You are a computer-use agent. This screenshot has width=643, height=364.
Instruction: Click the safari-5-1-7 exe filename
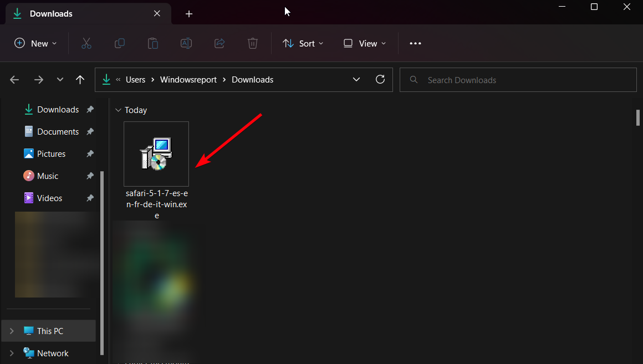(157, 204)
